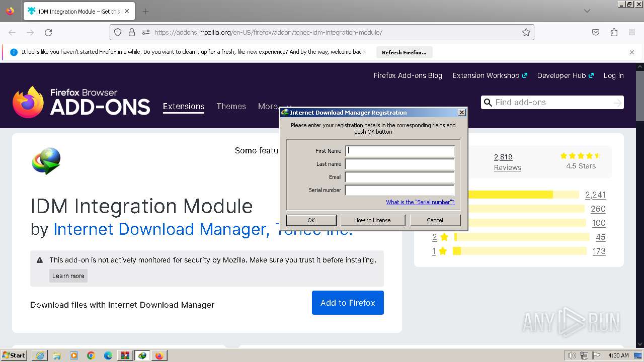Image resolution: width=644 pixels, height=362 pixels.
Task: Open the 45 two-star reviews count
Action: pos(601,237)
